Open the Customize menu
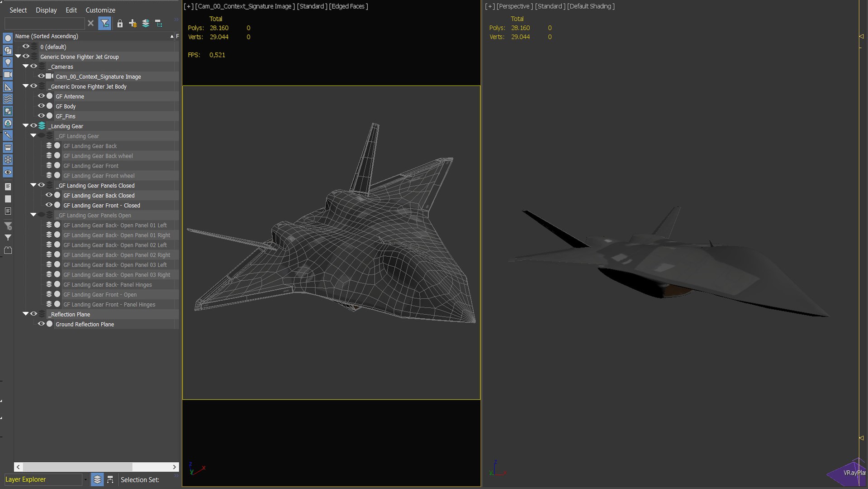 point(100,10)
